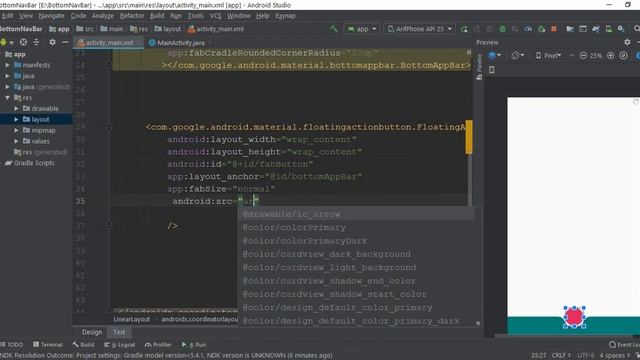Open the run configuration app dropdown
Screen dimensions: 640x360
362,29
